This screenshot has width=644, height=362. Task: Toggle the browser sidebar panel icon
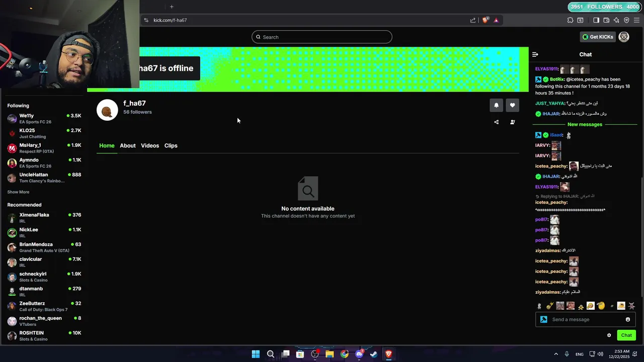(596, 20)
